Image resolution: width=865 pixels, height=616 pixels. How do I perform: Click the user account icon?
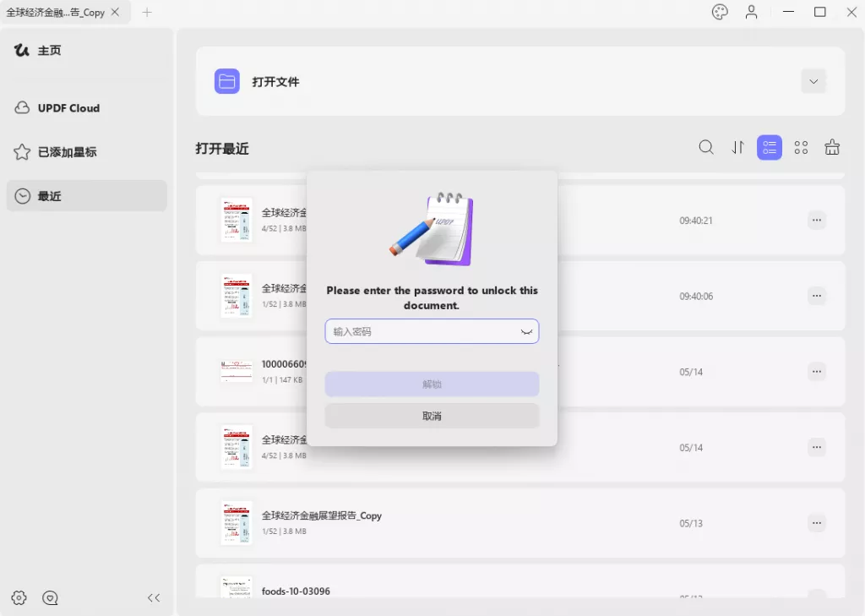coord(751,12)
